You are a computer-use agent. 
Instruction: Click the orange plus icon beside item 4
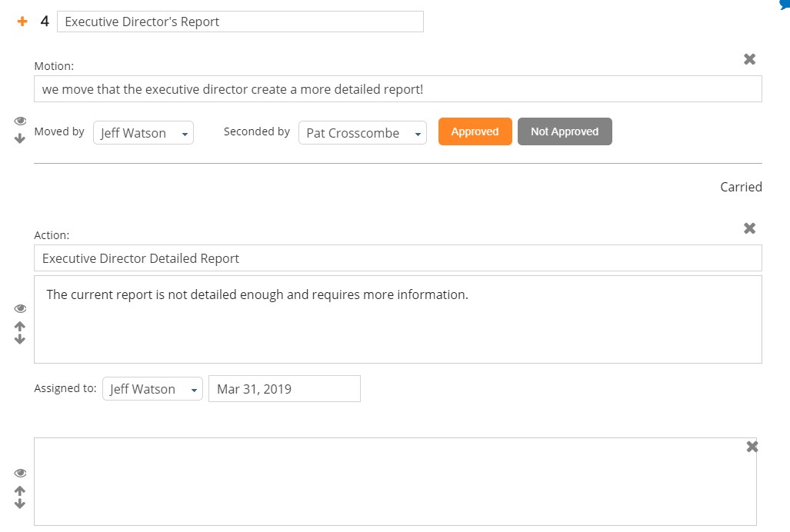coord(22,21)
